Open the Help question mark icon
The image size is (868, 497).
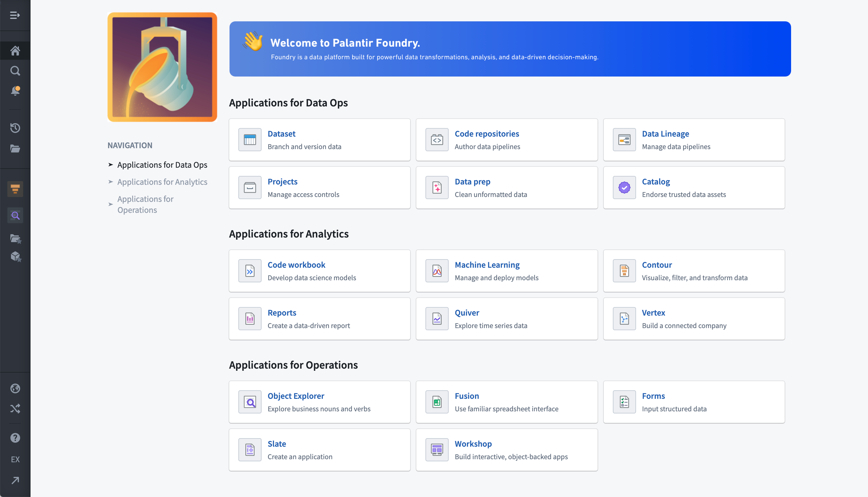coord(15,438)
